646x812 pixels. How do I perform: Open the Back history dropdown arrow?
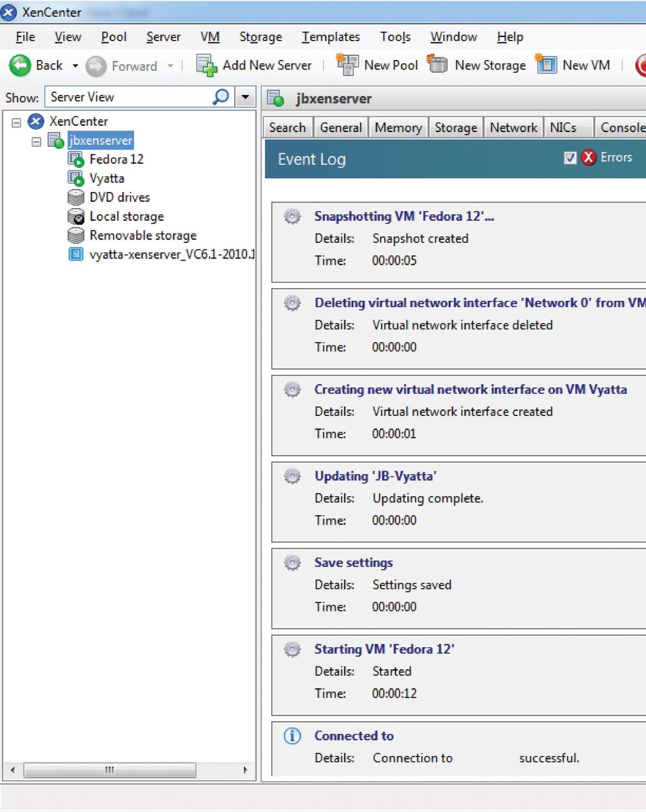pos(75,66)
